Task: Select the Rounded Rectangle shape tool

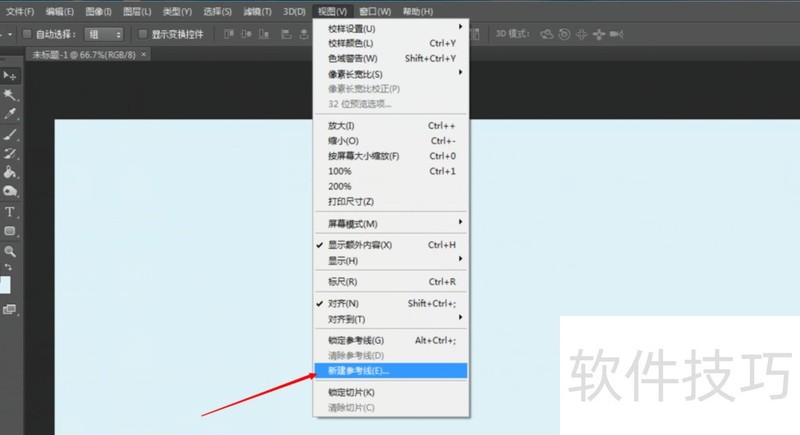Action: (x=10, y=231)
